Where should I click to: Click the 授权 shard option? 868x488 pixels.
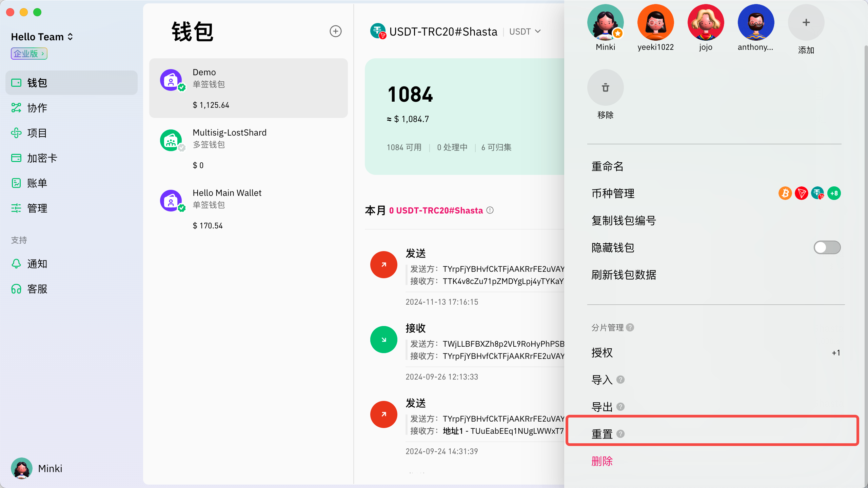click(x=602, y=353)
